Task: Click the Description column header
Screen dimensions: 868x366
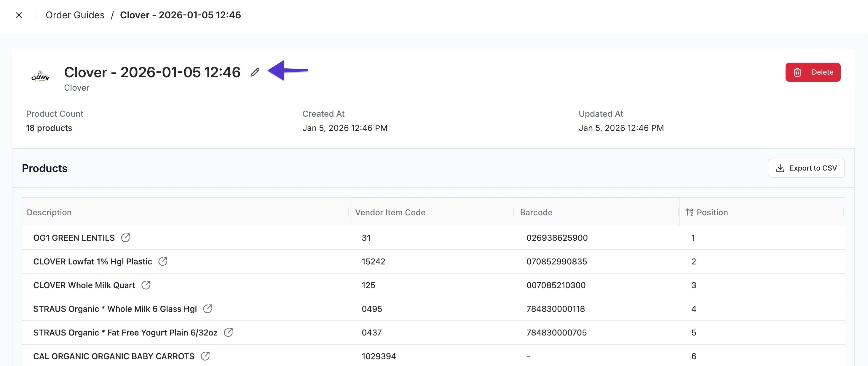Action: [49, 212]
